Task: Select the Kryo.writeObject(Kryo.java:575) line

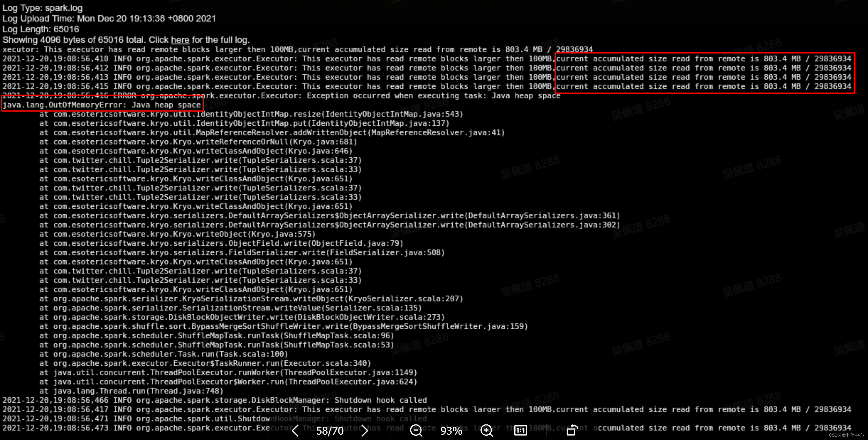Action: click(x=177, y=234)
